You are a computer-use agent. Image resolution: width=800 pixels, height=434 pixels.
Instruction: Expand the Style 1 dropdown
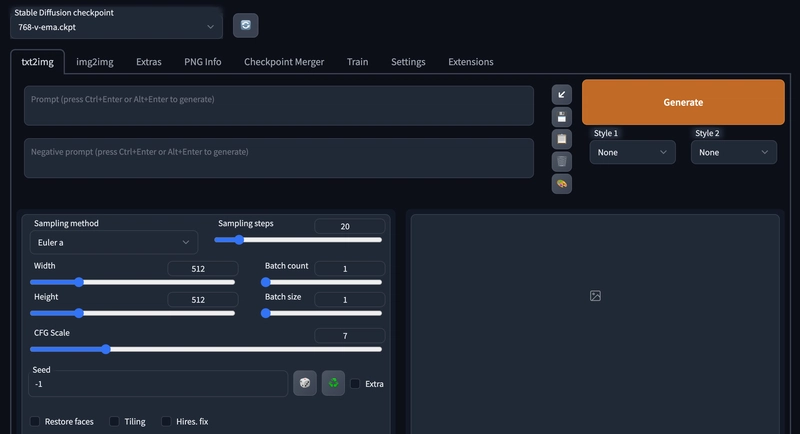[632, 152]
